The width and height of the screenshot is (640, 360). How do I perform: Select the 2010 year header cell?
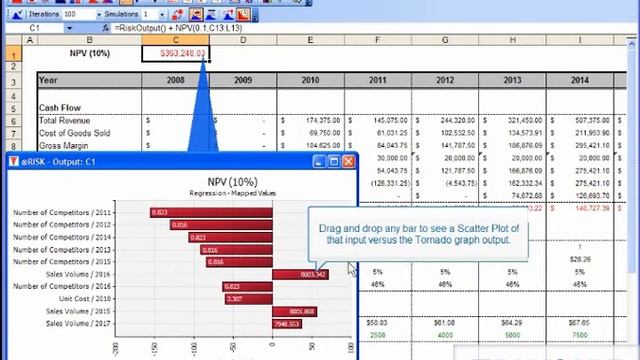click(x=310, y=80)
